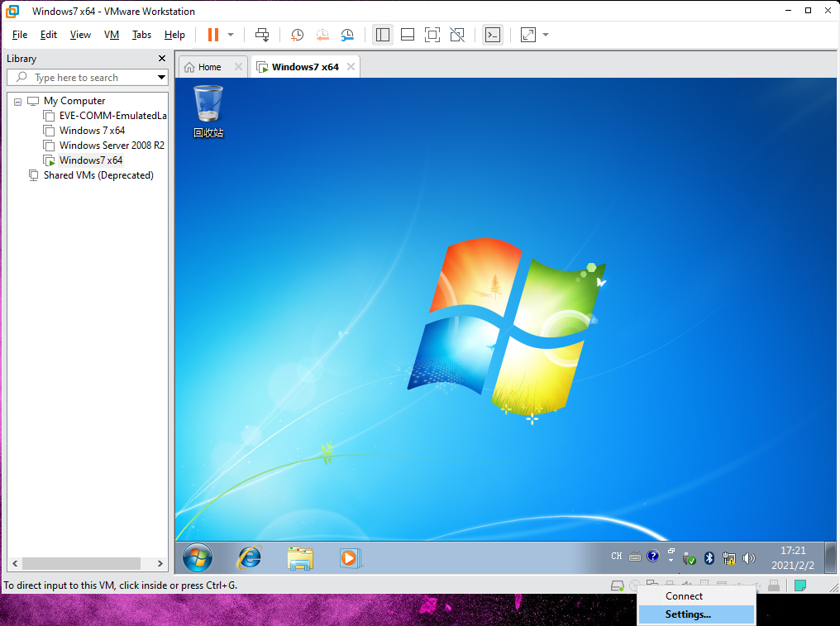Click the guest clock showing 17:21
The height and width of the screenshot is (626, 840).
pos(793,558)
